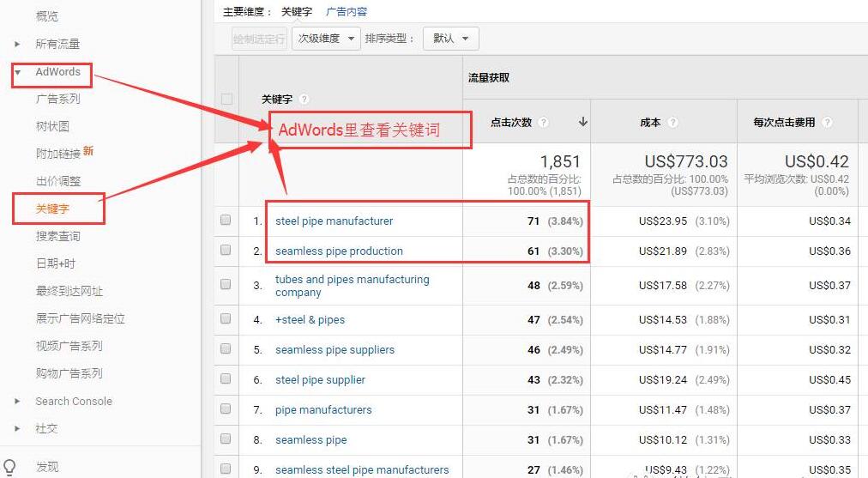The height and width of the screenshot is (478, 868).
Task: Open help icon next to 点击次数 header
Action: [x=544, y=123]
